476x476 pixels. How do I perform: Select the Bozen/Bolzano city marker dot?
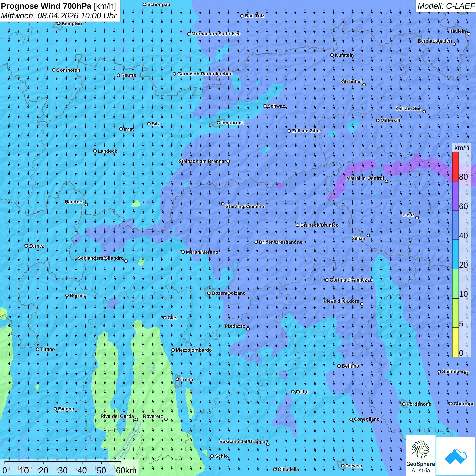(209, 293)
